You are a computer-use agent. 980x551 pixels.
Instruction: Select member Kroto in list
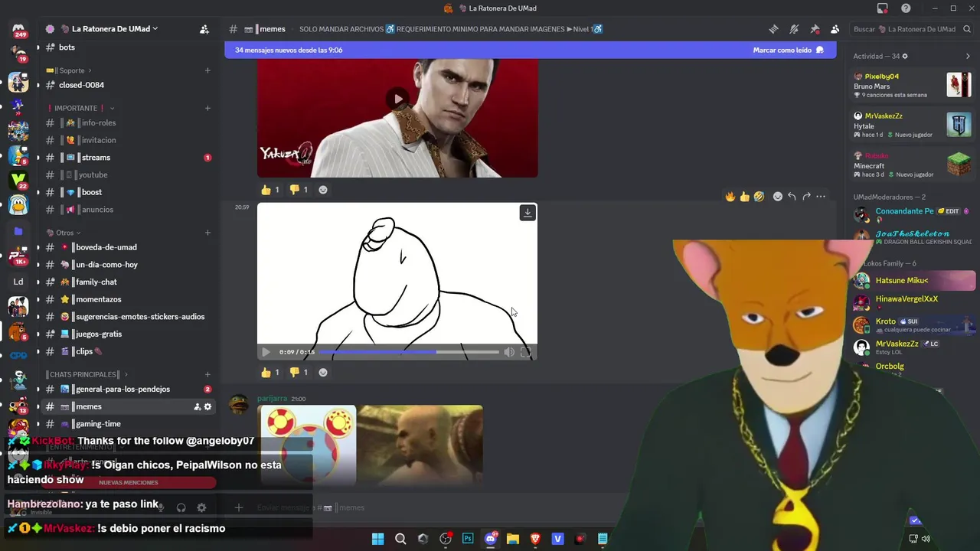(x=913, y=324)
